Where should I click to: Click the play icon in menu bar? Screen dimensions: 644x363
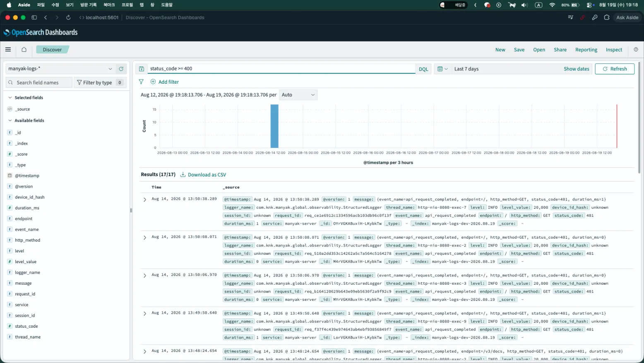(499, 5)
